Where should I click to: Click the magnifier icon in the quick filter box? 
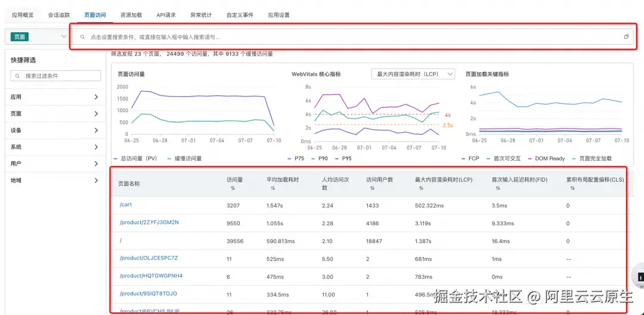18,76
